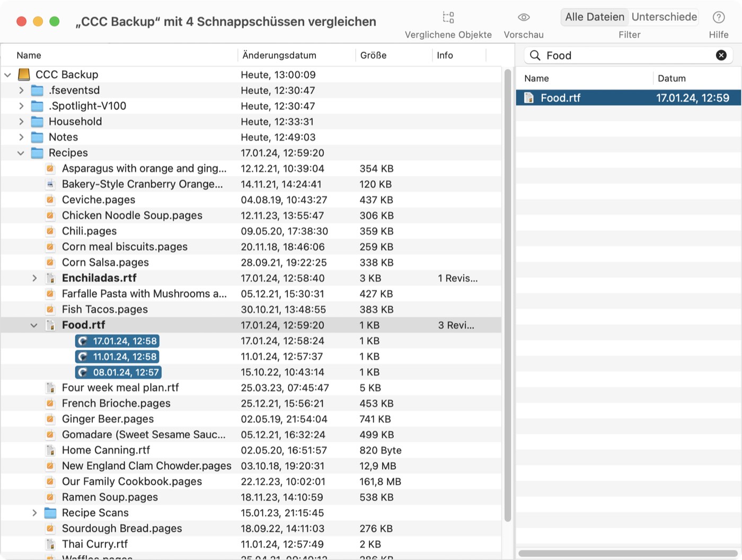
Task: Click the 3 Revi... info on Food.rtf
Action: (456, 325)
